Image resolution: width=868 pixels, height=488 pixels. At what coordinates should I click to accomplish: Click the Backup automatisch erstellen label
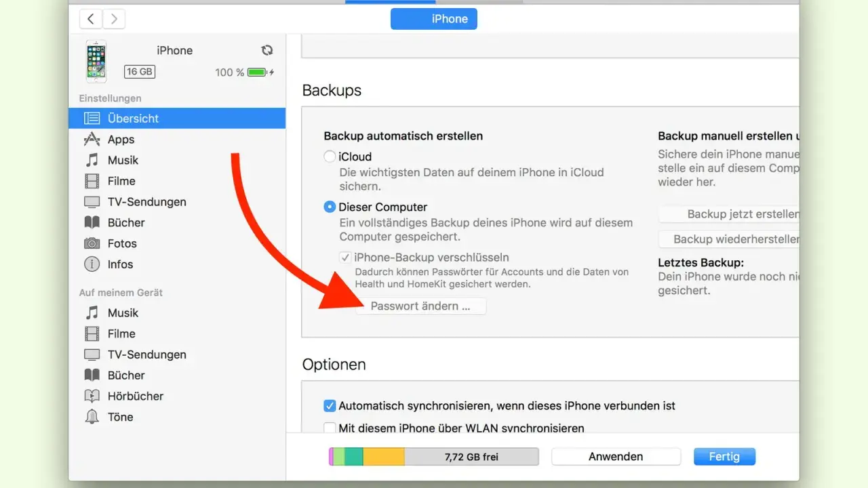click(x=403, y=136)
